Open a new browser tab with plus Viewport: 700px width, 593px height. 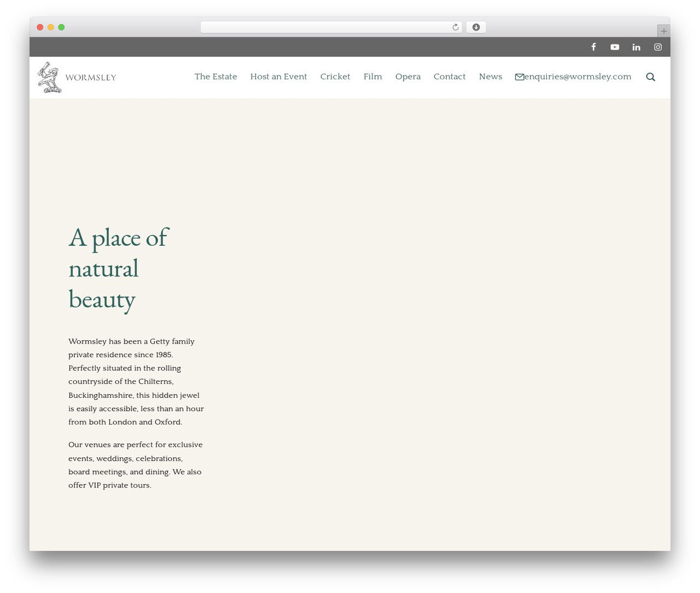pos(663,31)
